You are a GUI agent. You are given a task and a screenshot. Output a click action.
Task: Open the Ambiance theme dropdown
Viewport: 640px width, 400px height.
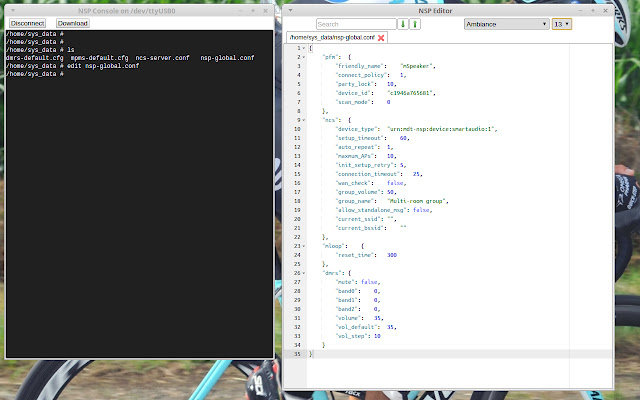pyautogui.click(x=506, y=23)
